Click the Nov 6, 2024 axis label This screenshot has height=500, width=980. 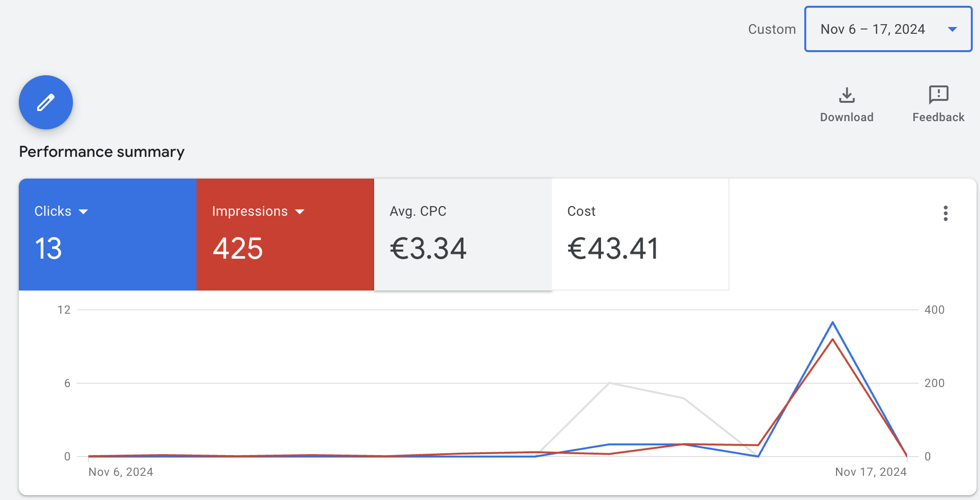(121, 472)
